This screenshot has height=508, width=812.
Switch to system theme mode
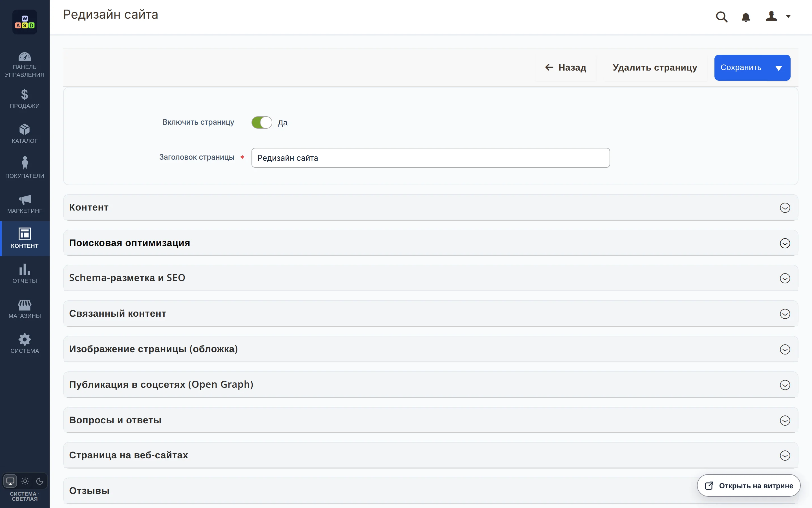coord(10,481)
